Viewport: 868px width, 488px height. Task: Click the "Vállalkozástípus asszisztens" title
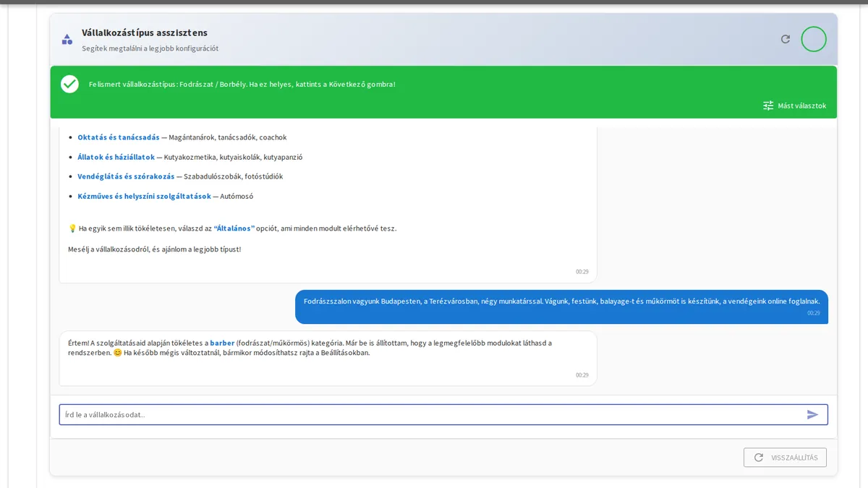pos(145,33)
